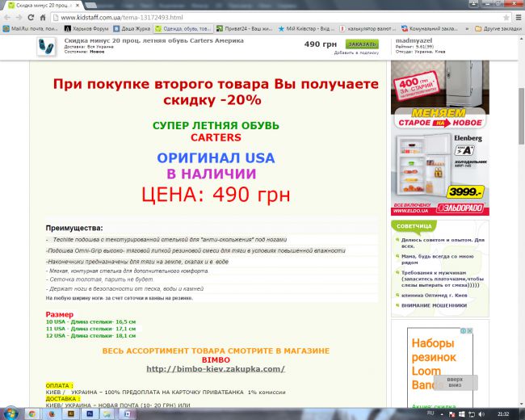Click the Carters shoe product thumbnail
Image resolution: width=525 pixels, height=420 pixels.
pos(47,46)
